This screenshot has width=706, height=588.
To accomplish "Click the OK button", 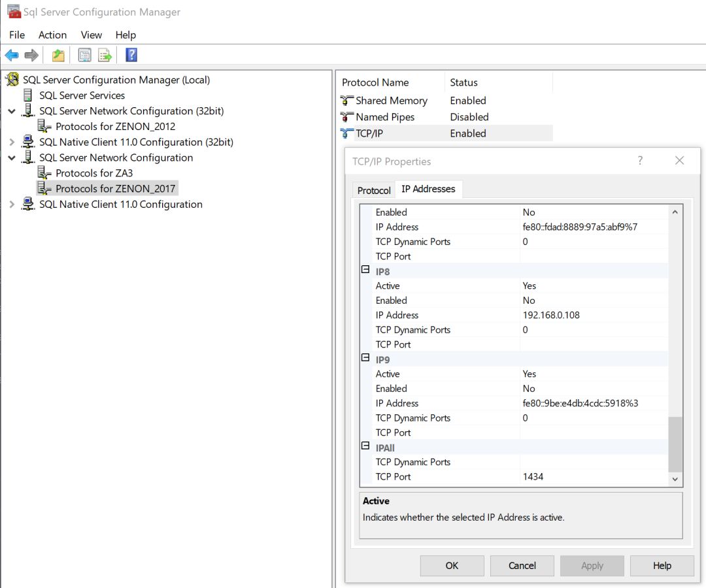I will (452, 566).
